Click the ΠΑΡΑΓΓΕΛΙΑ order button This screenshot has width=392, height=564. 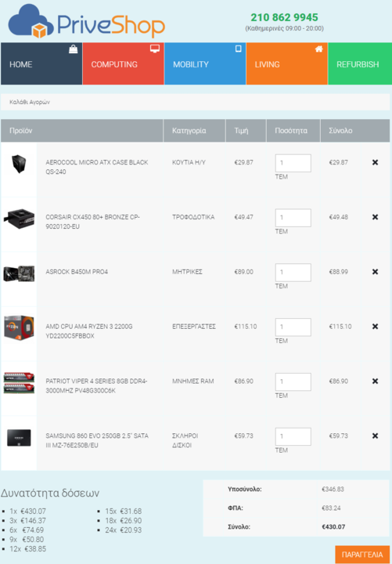[x=362, y=555]
